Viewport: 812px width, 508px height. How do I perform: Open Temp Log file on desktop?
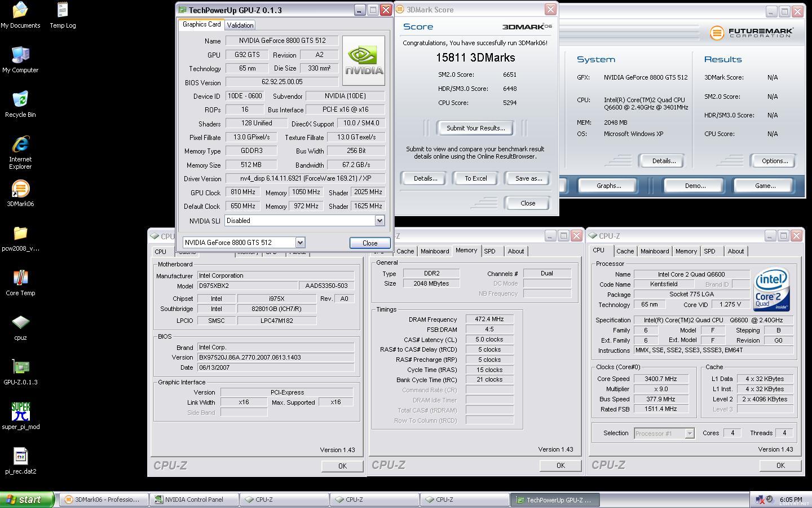[63, 15]
